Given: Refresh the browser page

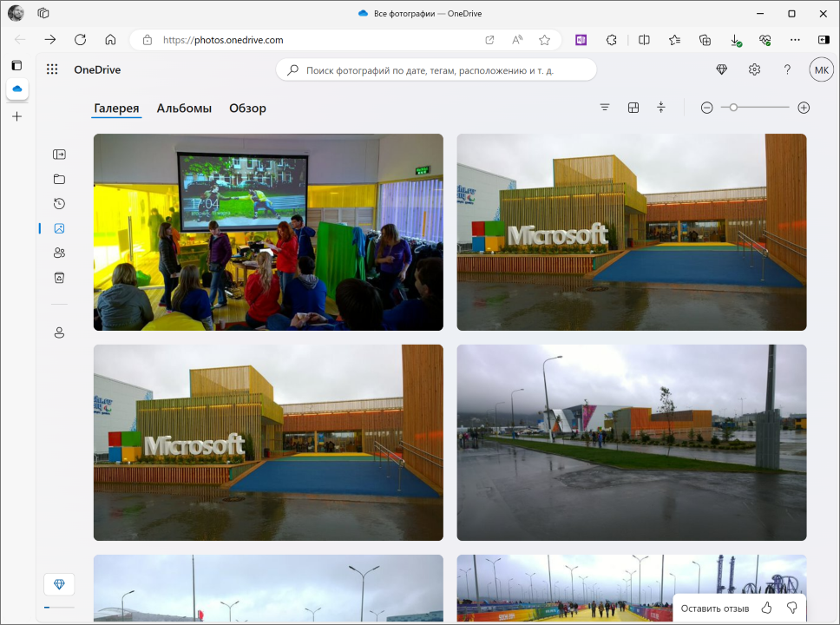Looking at the screenshot, I should (x=81, y=40).
